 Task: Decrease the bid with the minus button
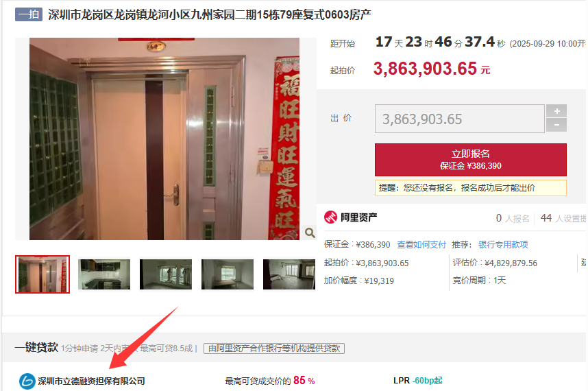(x=556, y=125)
